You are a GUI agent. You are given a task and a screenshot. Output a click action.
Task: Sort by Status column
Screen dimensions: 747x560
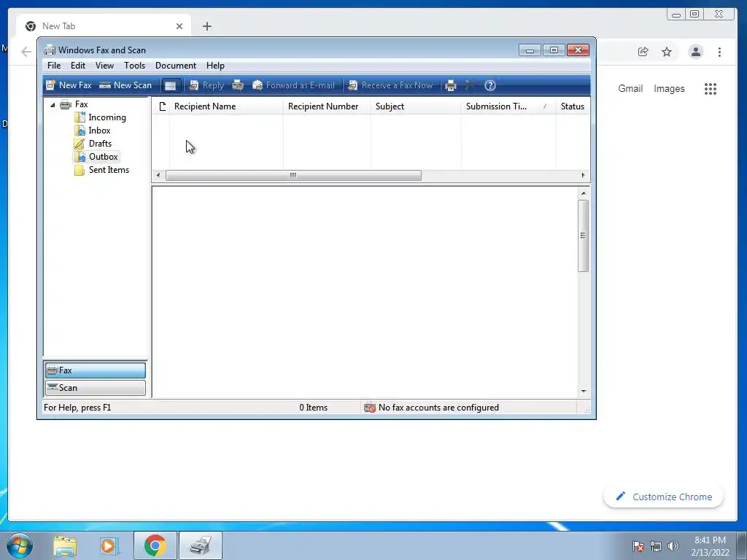[x=573, y=106]
